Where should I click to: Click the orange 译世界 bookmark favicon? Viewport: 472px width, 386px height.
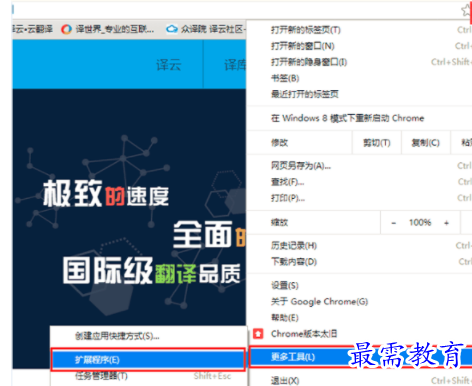(66, 30)
